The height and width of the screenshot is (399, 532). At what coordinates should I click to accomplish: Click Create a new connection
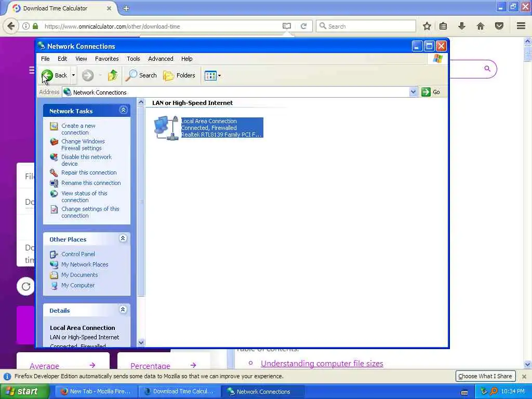78,129
